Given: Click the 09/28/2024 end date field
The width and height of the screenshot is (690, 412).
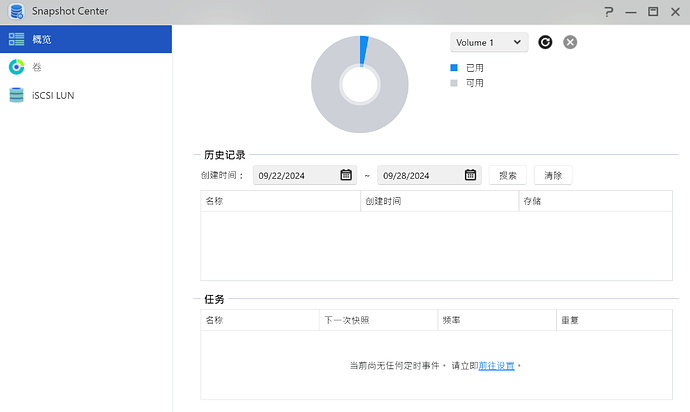Looking at the screenshot, I should 419,175.
